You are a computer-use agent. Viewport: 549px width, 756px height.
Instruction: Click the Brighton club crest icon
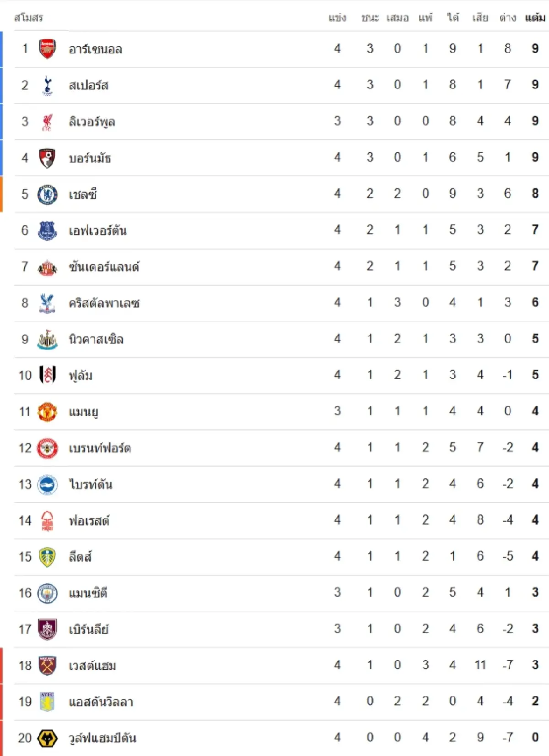(47, 484)
